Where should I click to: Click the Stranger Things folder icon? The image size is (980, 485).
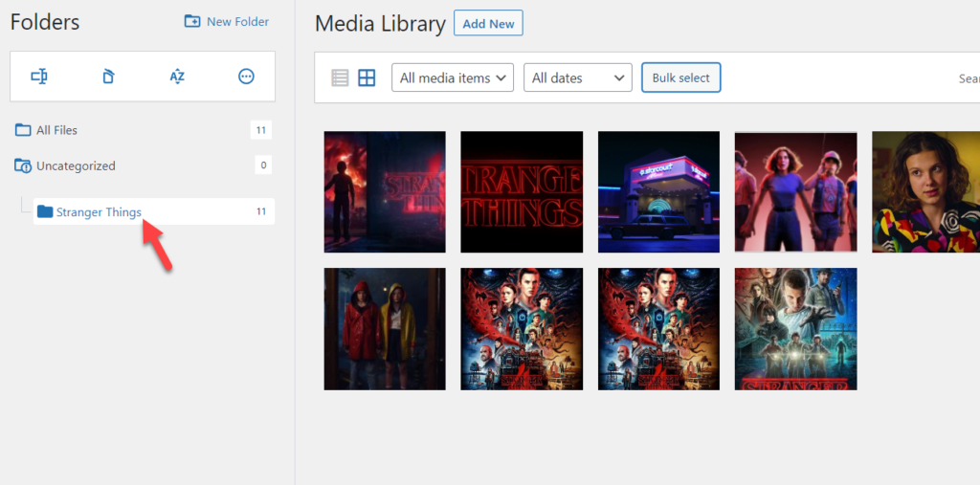pyautogui.click(x=44, y=211)
